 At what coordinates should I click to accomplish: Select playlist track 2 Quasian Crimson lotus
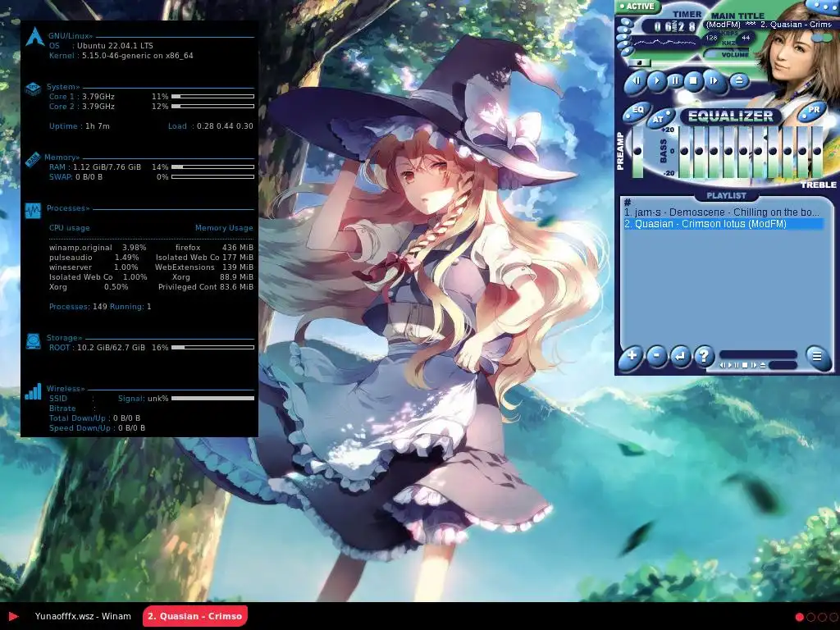pyautogui.click(x=724, y=224)
